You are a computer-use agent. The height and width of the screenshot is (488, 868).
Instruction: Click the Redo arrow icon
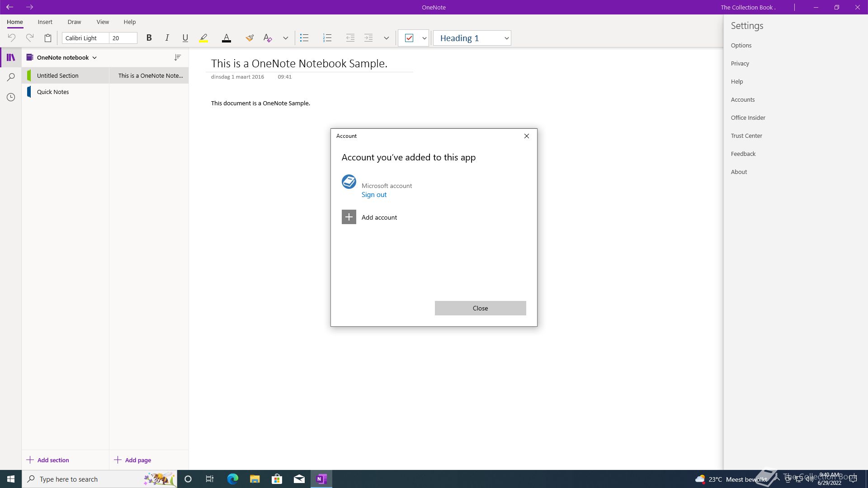(30, 38)
